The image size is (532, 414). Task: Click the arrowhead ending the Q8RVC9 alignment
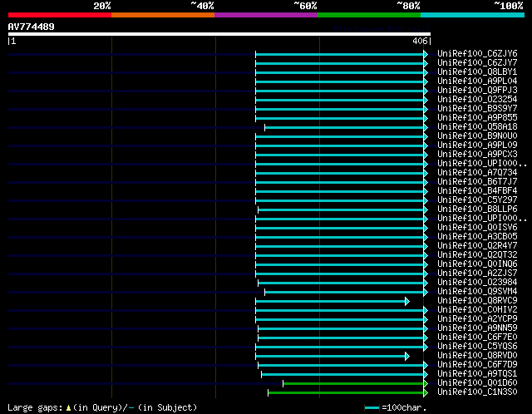pyautogui.click(x=407, y=301)
